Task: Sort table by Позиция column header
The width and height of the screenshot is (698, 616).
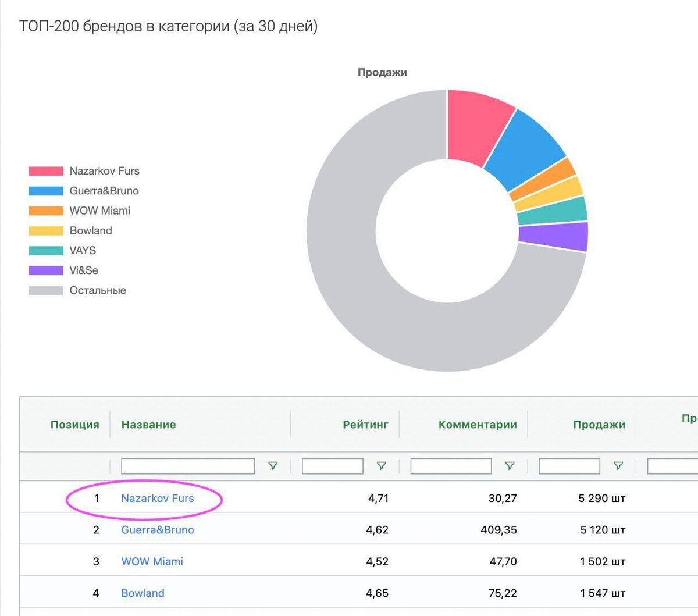Action: tap(75, 425)
